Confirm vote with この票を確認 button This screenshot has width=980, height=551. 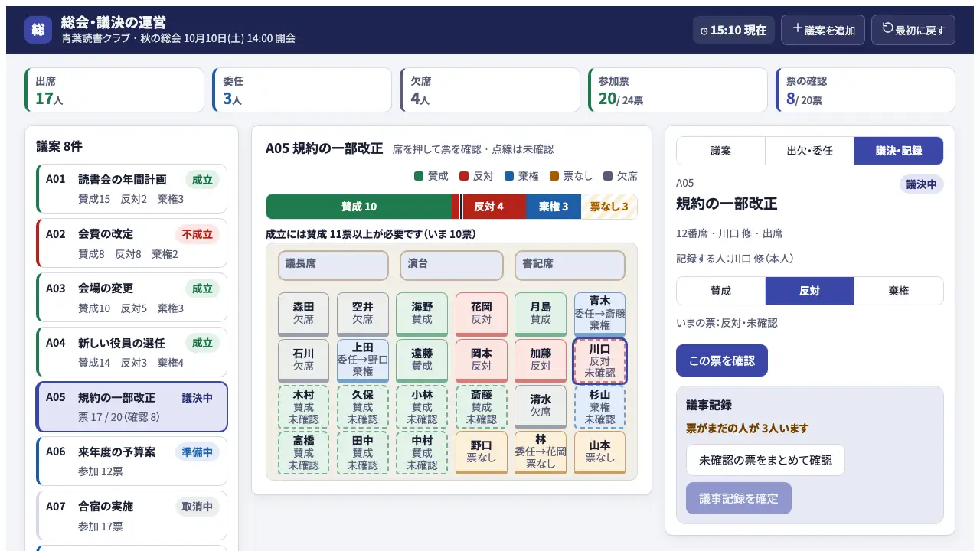tap(722, 360)
